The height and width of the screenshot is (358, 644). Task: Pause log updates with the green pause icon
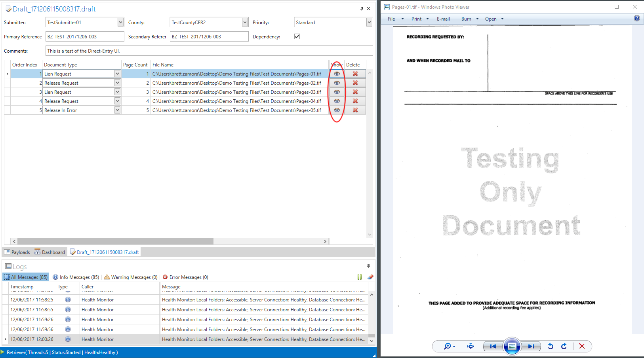360,277
